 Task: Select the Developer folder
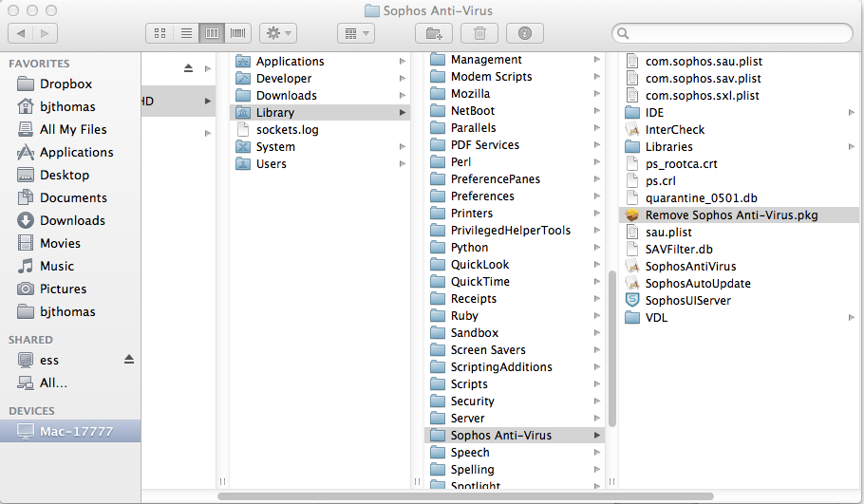320,78
